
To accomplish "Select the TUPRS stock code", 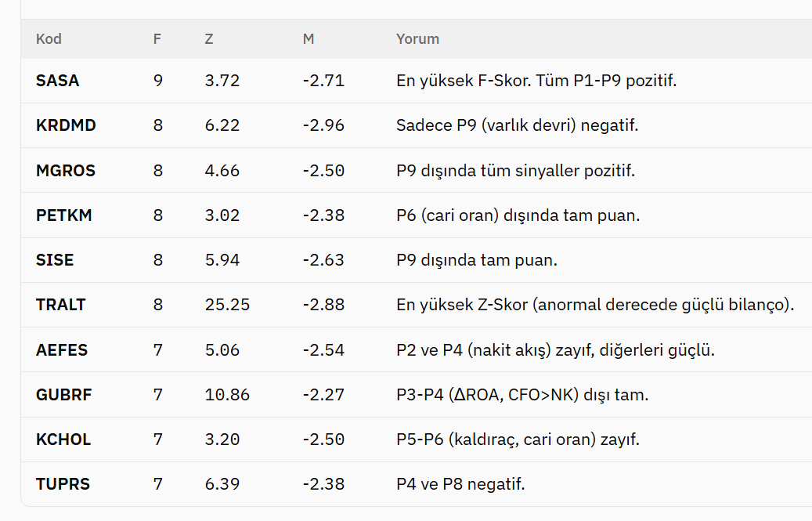I will 63,484.
